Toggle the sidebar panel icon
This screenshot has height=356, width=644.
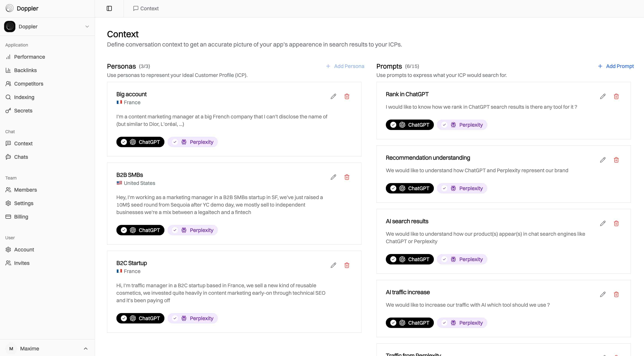tap(109, 8)
